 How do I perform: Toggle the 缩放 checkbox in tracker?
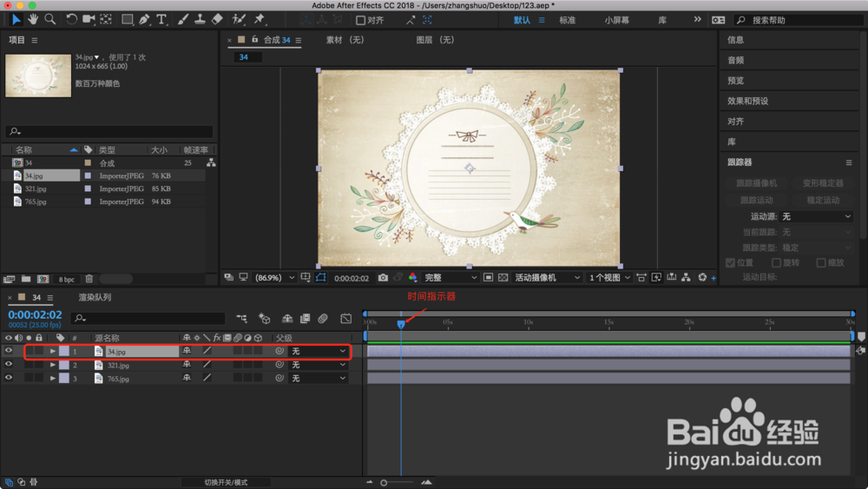(x=821, y=262)
